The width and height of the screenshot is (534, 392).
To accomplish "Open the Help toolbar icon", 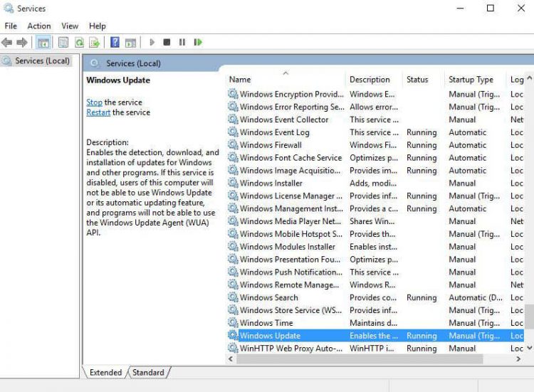I will [x=115, y=43].
